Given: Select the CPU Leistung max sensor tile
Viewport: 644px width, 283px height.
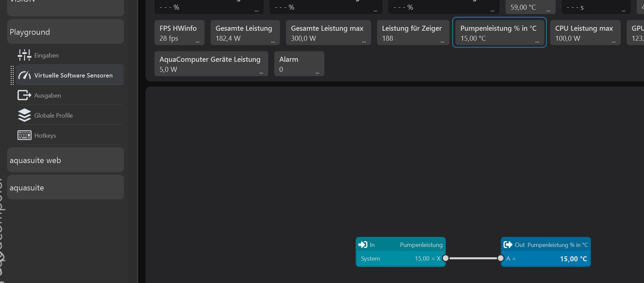Looking at the screenshot, I should (x=585, y=33).
